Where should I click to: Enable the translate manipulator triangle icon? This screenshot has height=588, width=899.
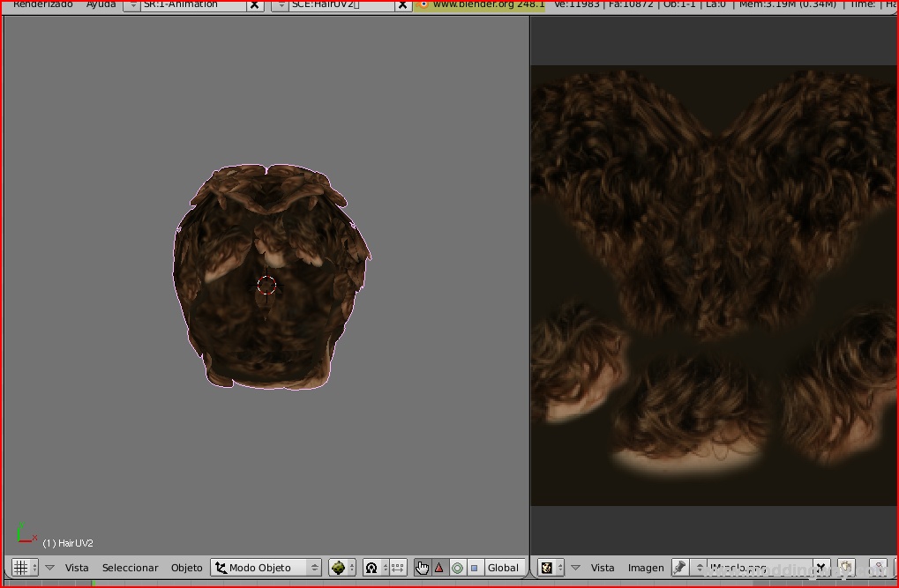tap(439, 568)
